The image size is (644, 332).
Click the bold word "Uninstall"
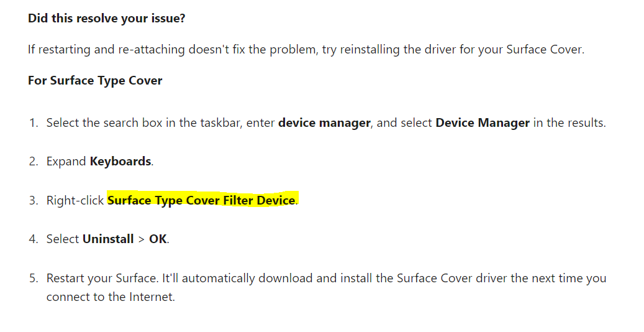[x=108, y=239]
